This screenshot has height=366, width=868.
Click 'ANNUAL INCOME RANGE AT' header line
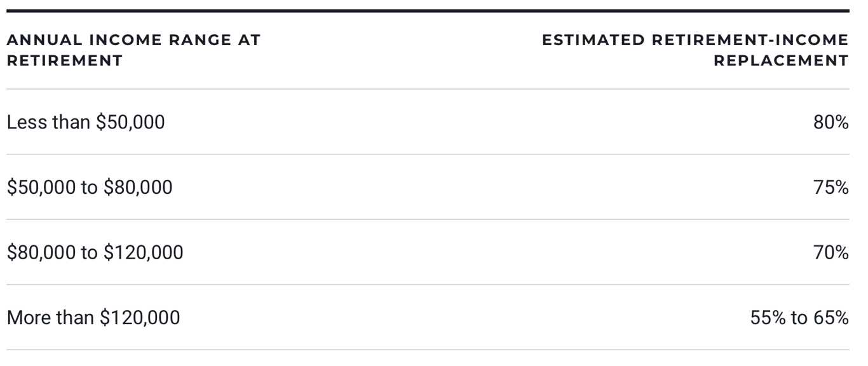[x=133, y=40]
